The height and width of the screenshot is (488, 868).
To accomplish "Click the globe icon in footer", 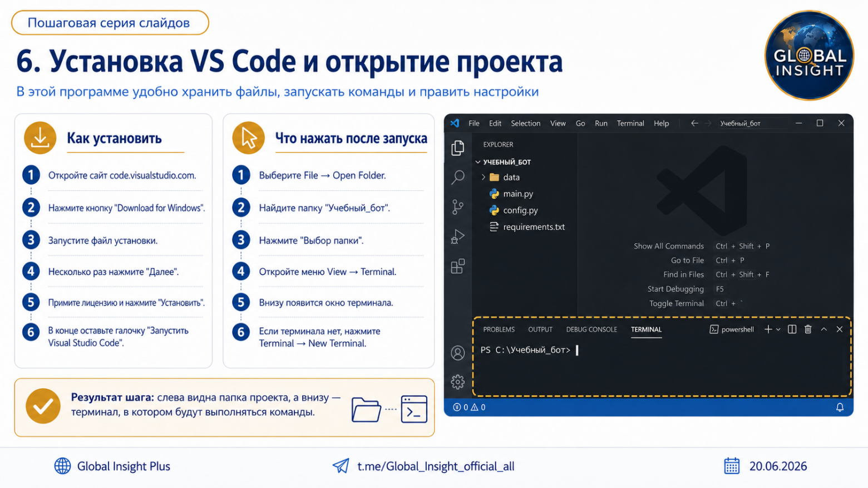I will point(62,466).
